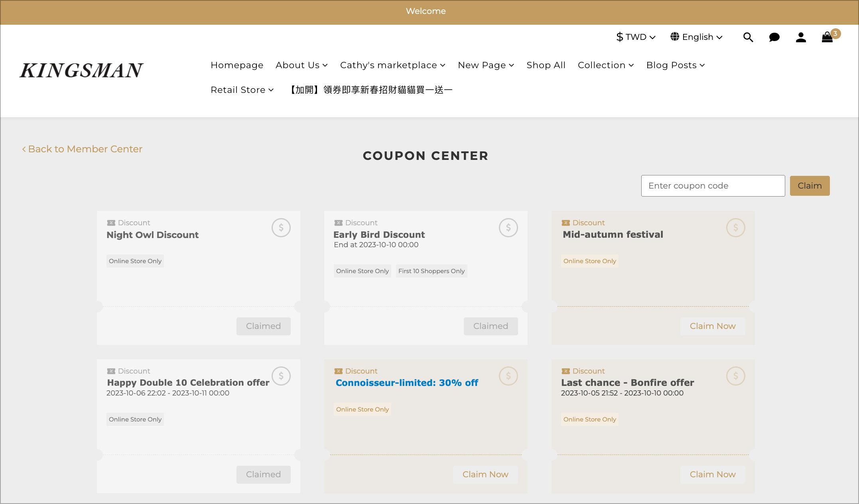Go back to Member Center

(x=82, y=149)
